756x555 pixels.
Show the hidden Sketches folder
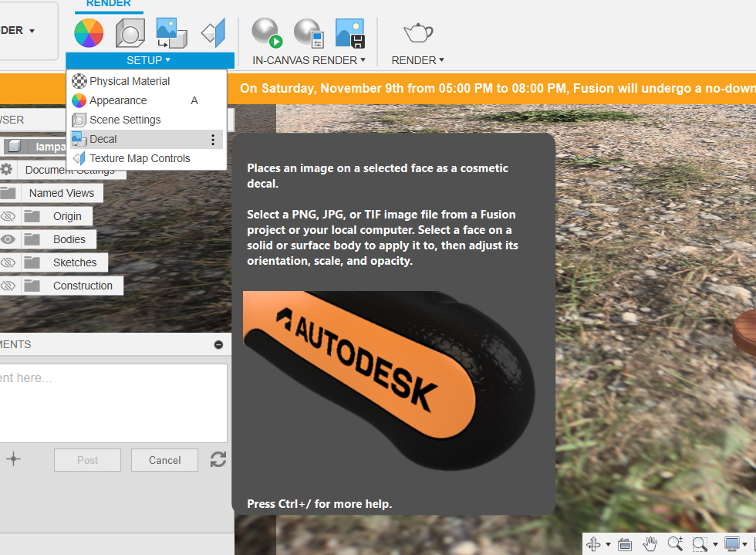(x=8, y=262)
